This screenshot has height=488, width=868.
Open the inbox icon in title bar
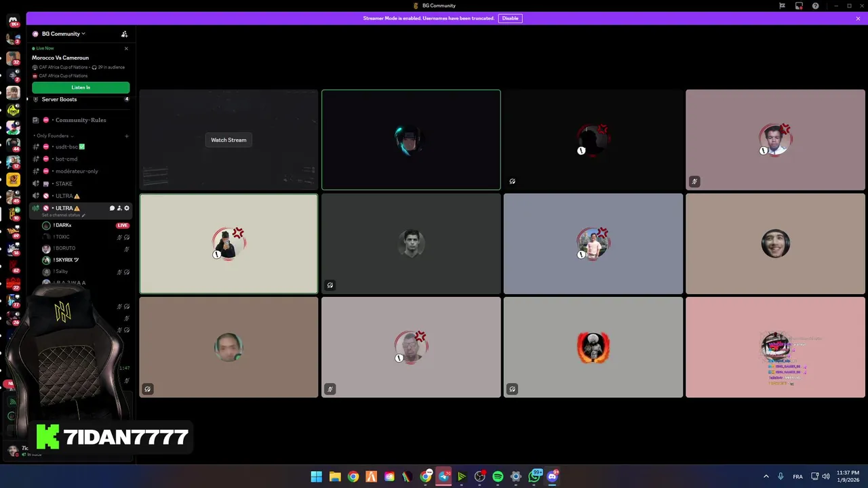coord(799,5)
